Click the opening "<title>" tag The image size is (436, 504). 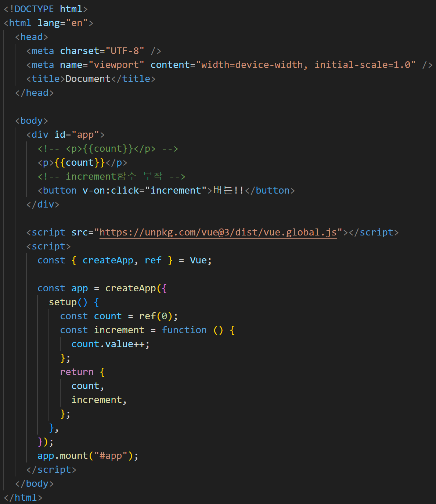click(x=46, y=79)
